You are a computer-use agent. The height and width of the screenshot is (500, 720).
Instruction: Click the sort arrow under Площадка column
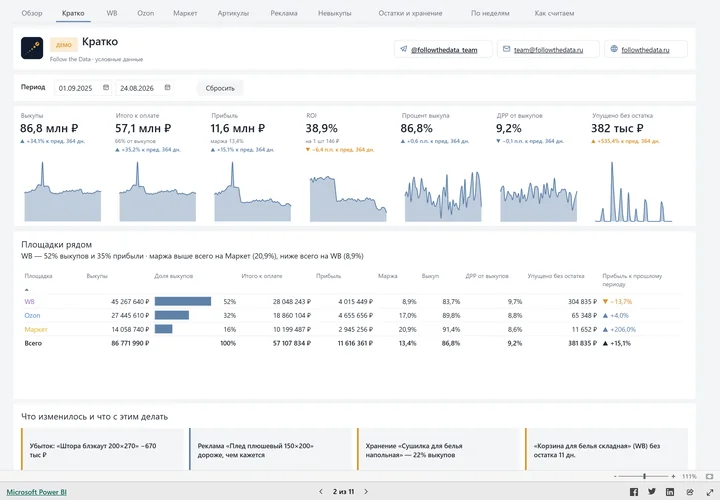27,290
